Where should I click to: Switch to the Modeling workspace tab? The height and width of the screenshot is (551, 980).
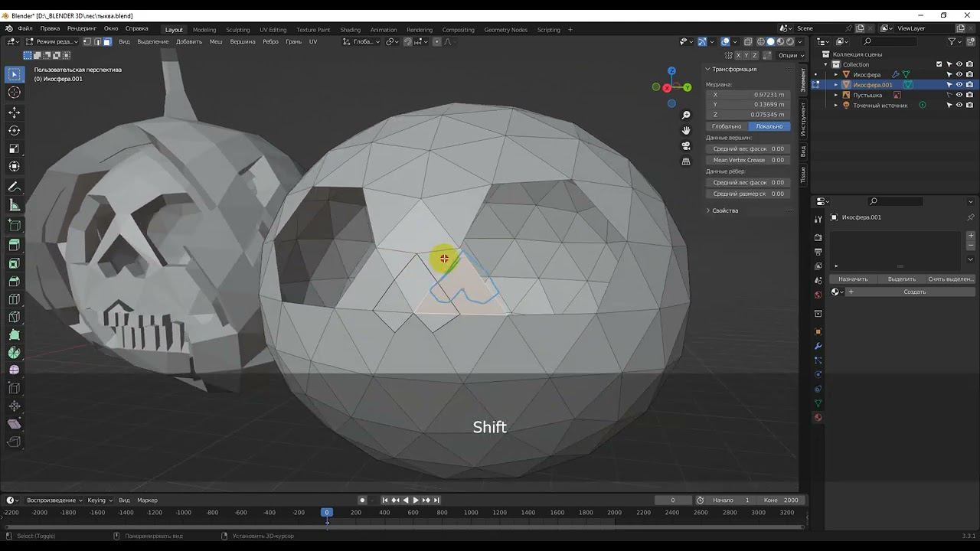click(x=204, y=30)
